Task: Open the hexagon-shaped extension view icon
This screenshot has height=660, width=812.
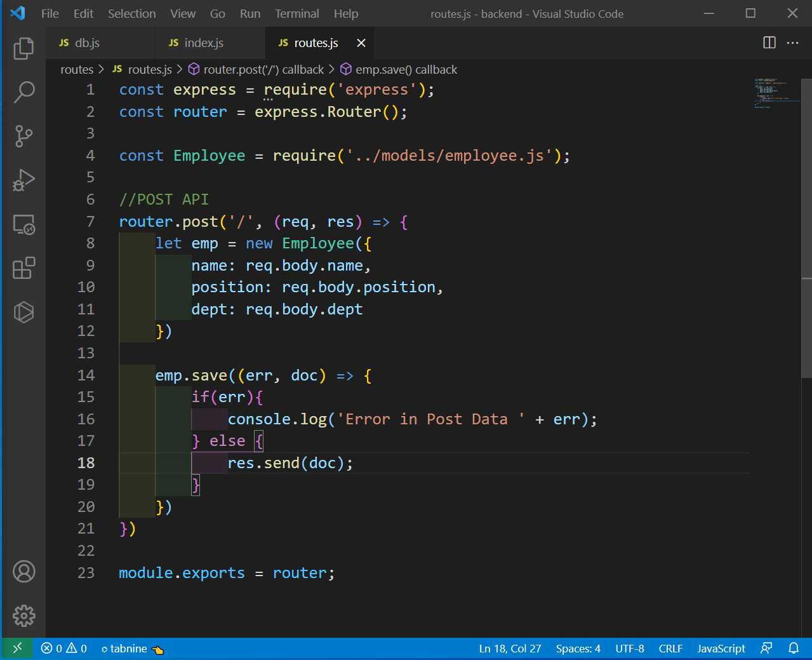Action: pos(23,312)
